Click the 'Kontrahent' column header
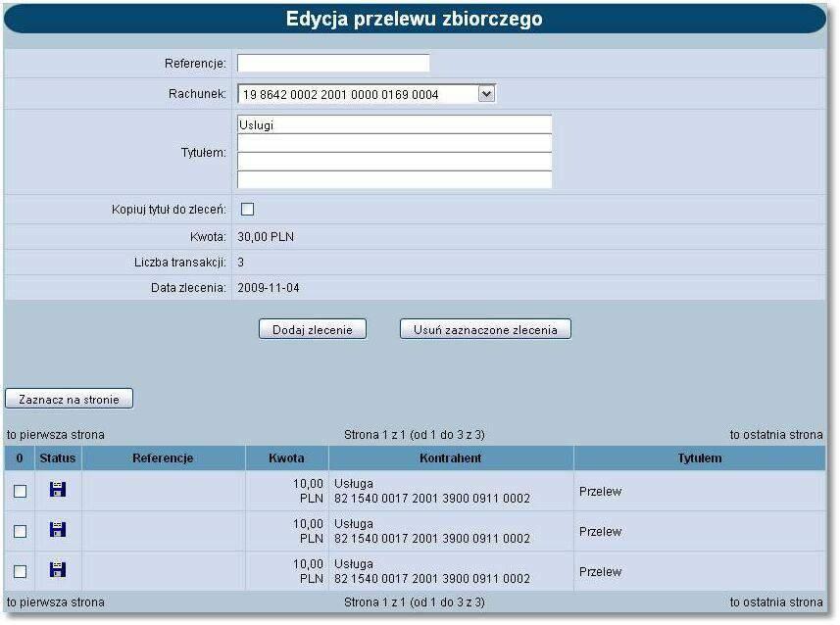This screenshot has height=625, width=840. click(451, 458)
